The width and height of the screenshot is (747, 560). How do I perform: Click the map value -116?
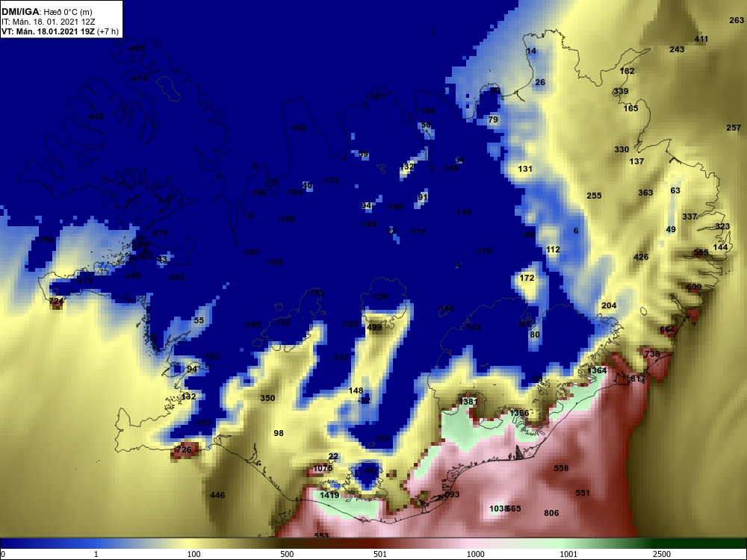(x=483, y=251)
